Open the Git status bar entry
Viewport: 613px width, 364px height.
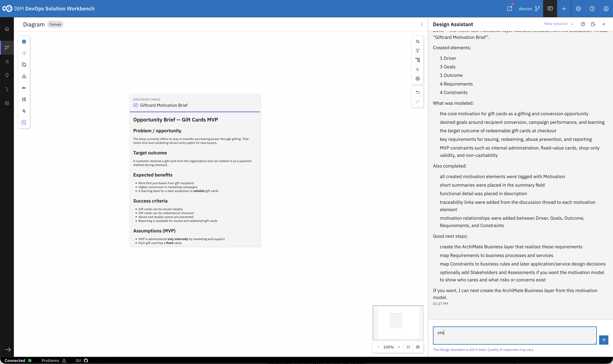pyautogui.click(x=82, y=361)
